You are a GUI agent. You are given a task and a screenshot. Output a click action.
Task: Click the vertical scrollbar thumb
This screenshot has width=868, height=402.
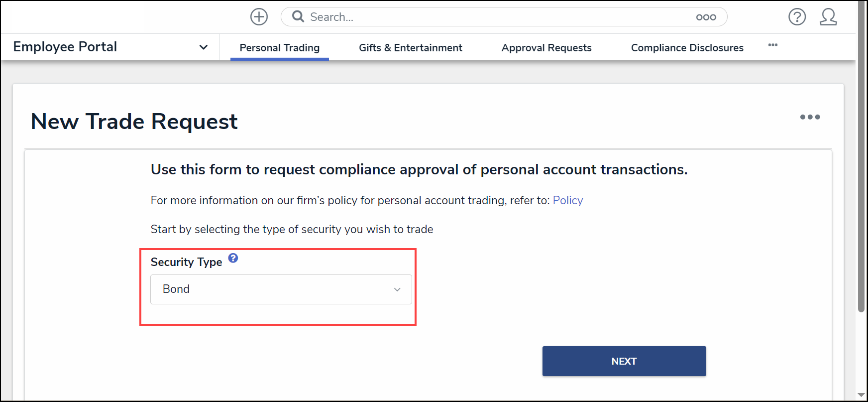pyautogui.click(x=861, y=159)
